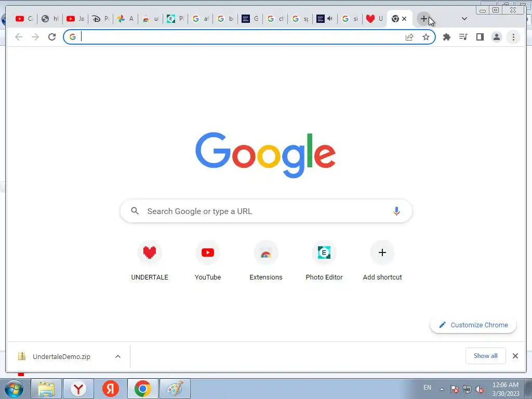Click the magnifier icon in the search box
The image size is (532, 399).
click(135, 211)
